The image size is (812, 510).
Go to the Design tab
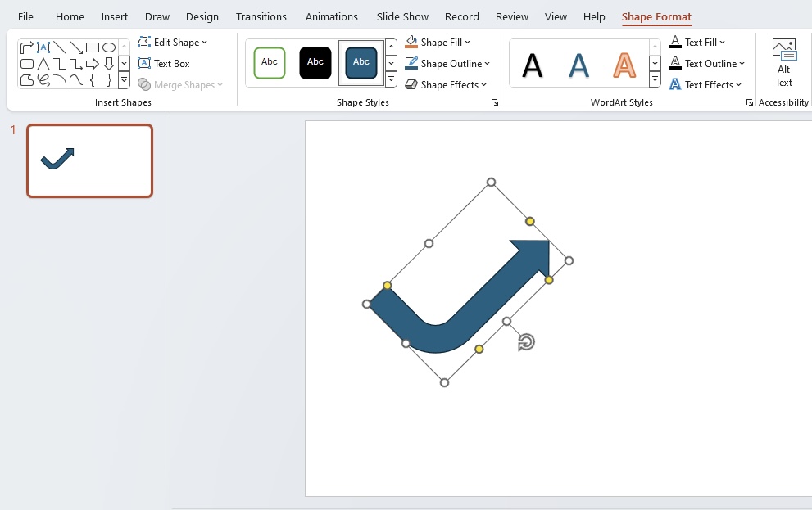202,16
